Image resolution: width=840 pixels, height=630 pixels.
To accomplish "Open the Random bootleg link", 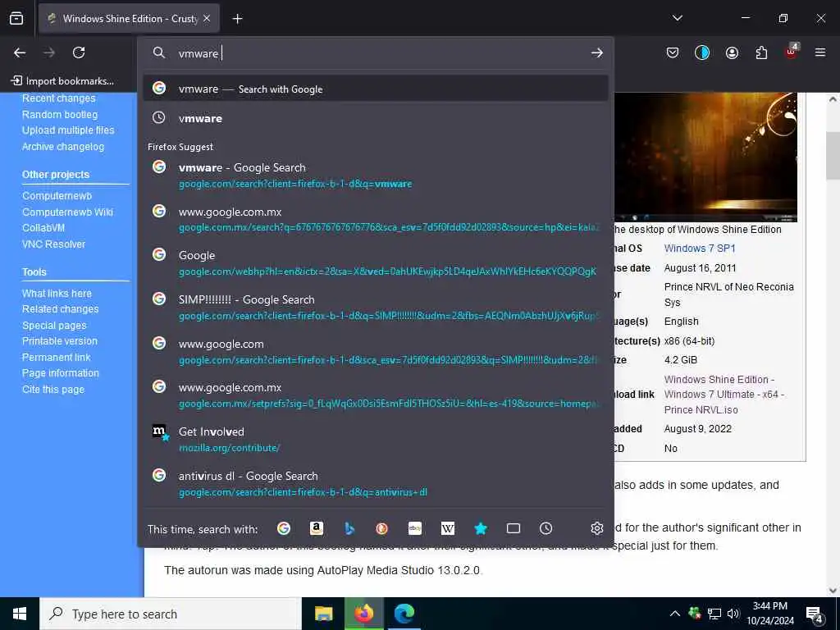I will 60,114.
